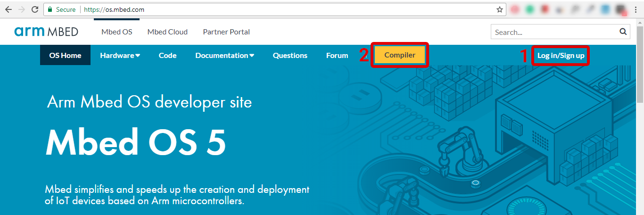Bookmark this page with the star icon

[499, 9]
